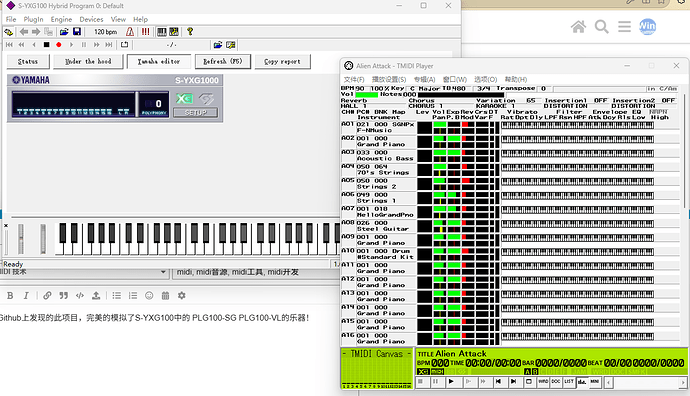Open the hamburger menu icon on web page
This screenshot has width=690, height=396.
point(624,27)
